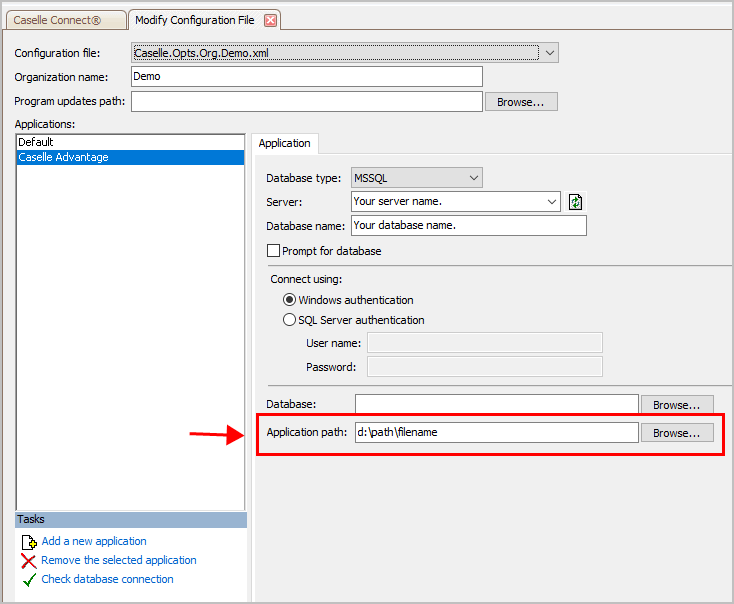The height and width of the screenshot is (604, 734).
Task: Click the refresh server list icon
Action: click(575, 202)
